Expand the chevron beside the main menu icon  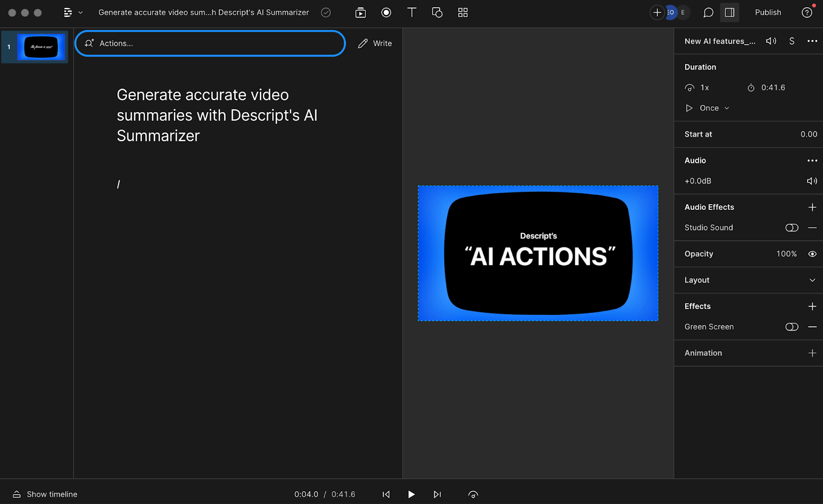(x=80, y=12)
